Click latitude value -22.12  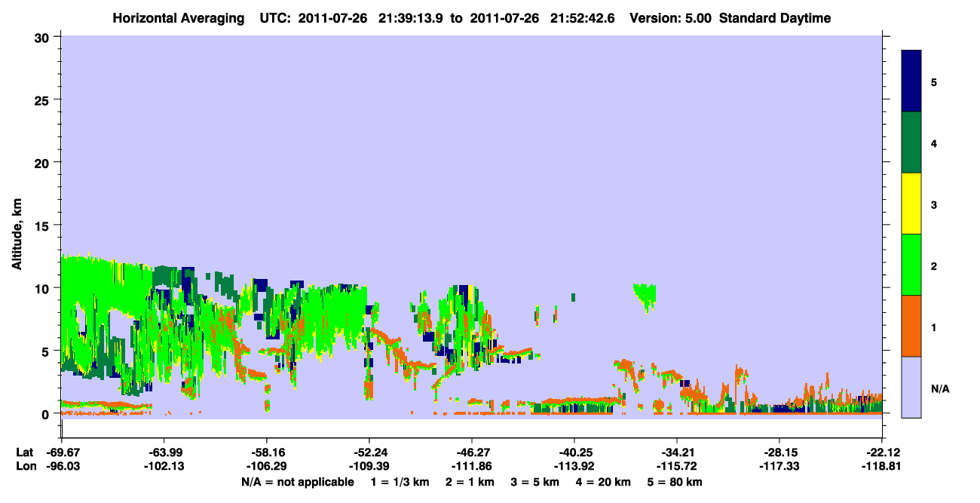pyautogui.click(x=882, y=452)
